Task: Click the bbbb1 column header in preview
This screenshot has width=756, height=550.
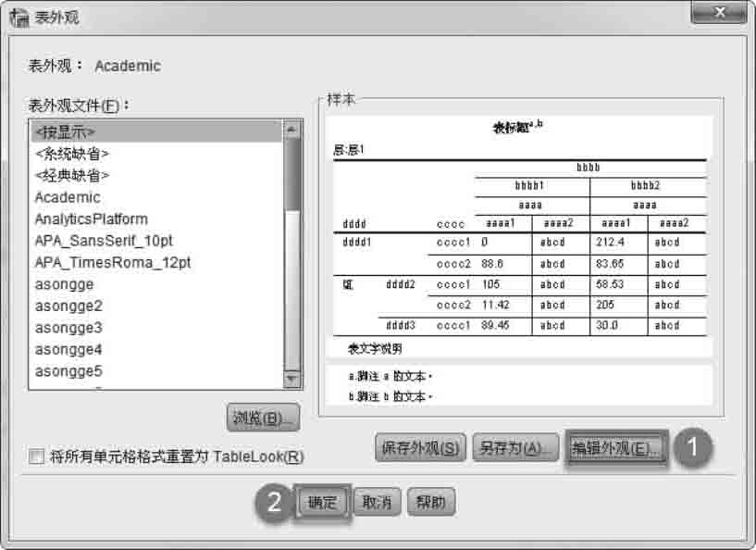Action: [x=529, y=185]
